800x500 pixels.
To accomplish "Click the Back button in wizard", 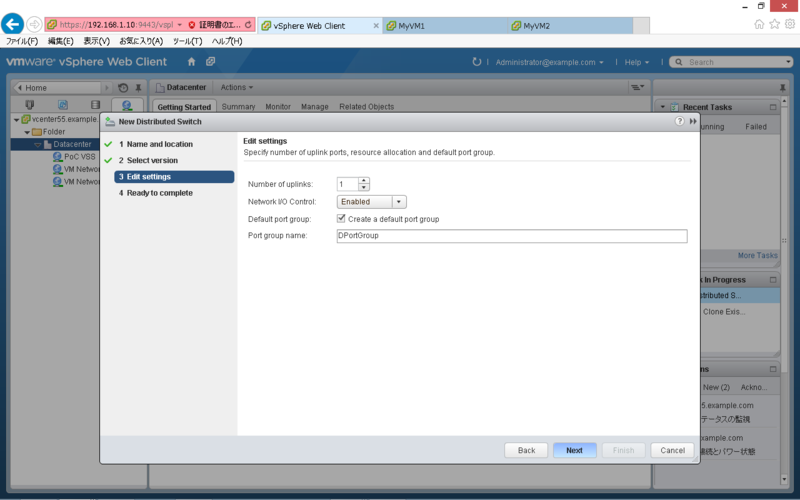I will (x=526, y=451).
